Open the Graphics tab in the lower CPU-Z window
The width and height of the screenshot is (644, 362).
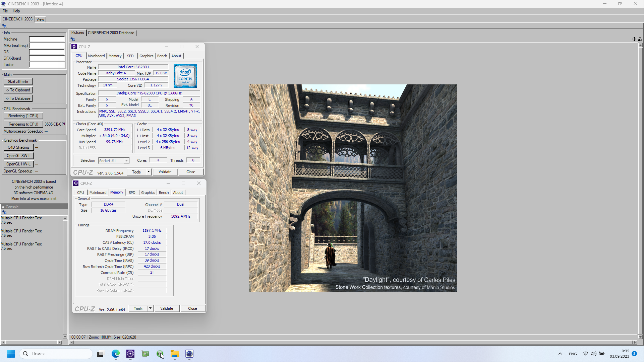click(148, 193)
